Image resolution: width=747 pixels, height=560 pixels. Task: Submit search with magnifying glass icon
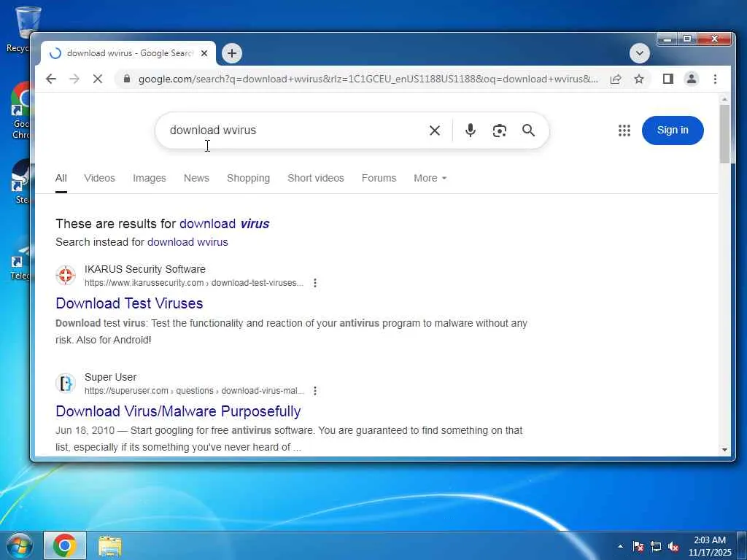point(528,131)
